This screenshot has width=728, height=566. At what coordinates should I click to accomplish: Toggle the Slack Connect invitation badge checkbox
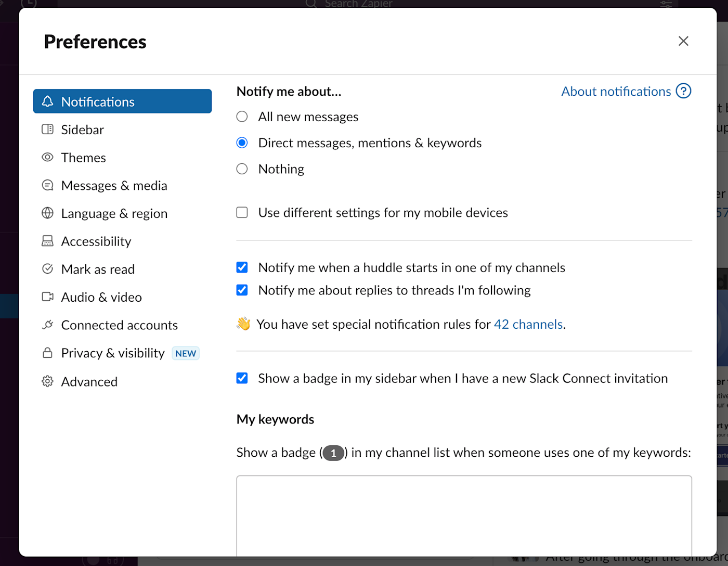(x=242, y=378)
